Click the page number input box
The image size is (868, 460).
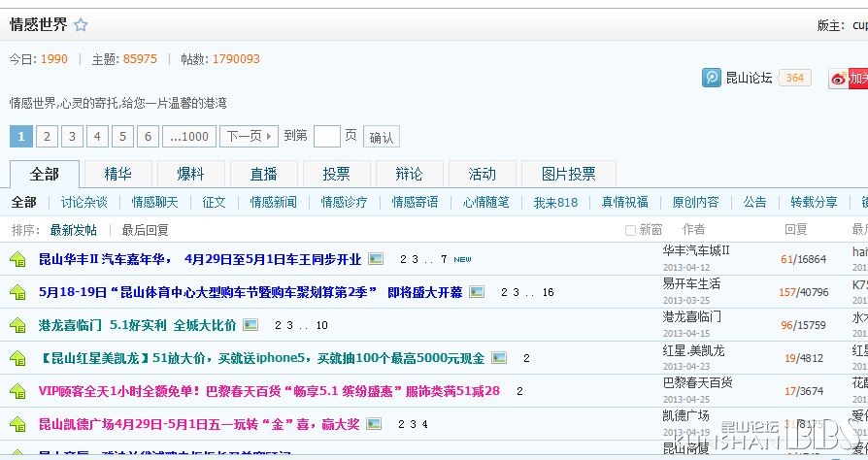[326, 137]
